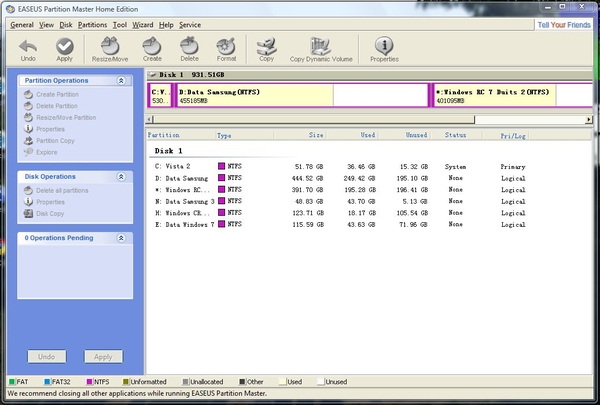This screenshot has height=405, width=600.
Task: Select the C: partition block in disk map
Action: [x=159, y=96]
